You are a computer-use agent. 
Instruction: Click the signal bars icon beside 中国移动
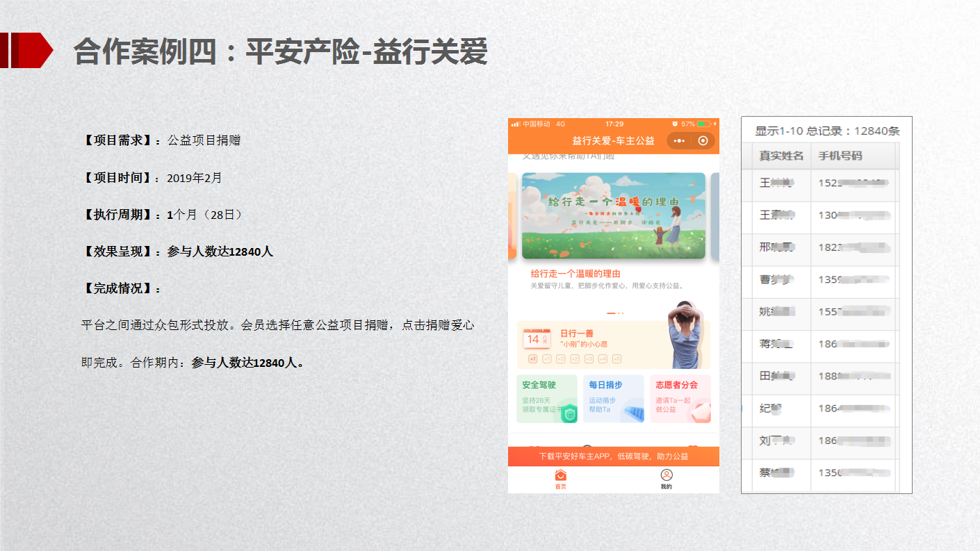[x=515, y=124]
